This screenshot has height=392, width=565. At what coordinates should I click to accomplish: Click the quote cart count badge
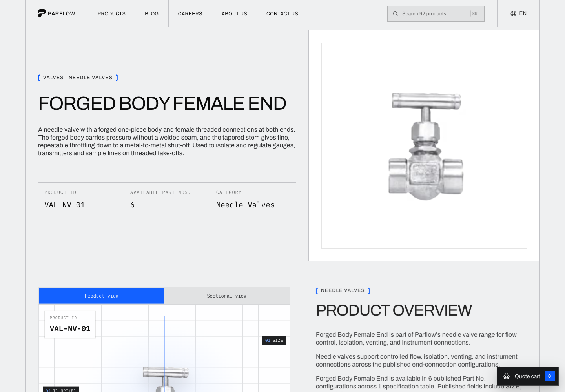(x=549, y=376)
